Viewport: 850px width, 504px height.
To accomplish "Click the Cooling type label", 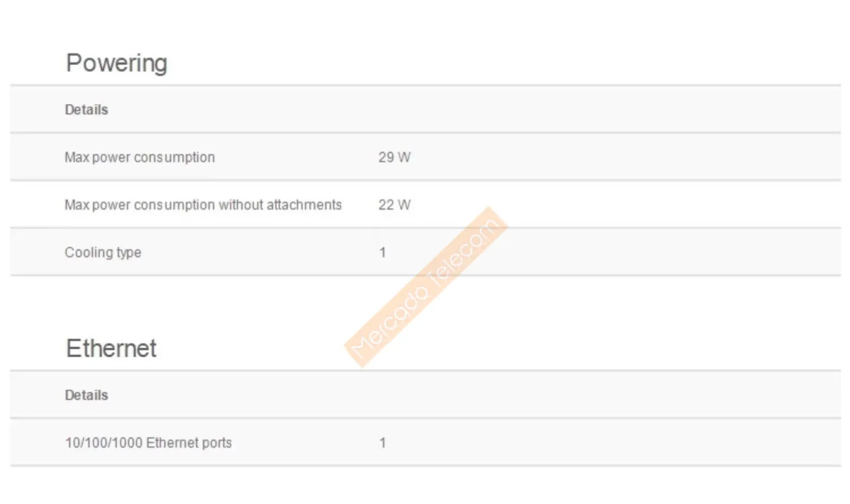I will pyautogui.click(x=103, y=253).
